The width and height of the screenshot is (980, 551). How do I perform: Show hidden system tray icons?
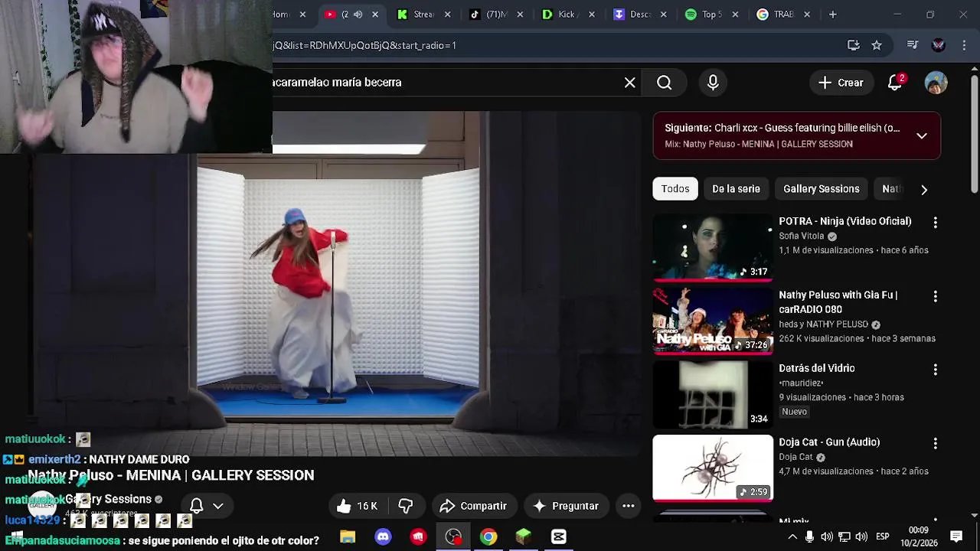click(x=792, y=537)
